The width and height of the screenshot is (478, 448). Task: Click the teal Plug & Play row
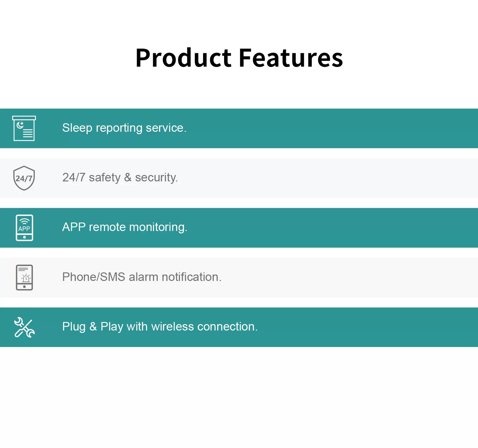[239, 327]
